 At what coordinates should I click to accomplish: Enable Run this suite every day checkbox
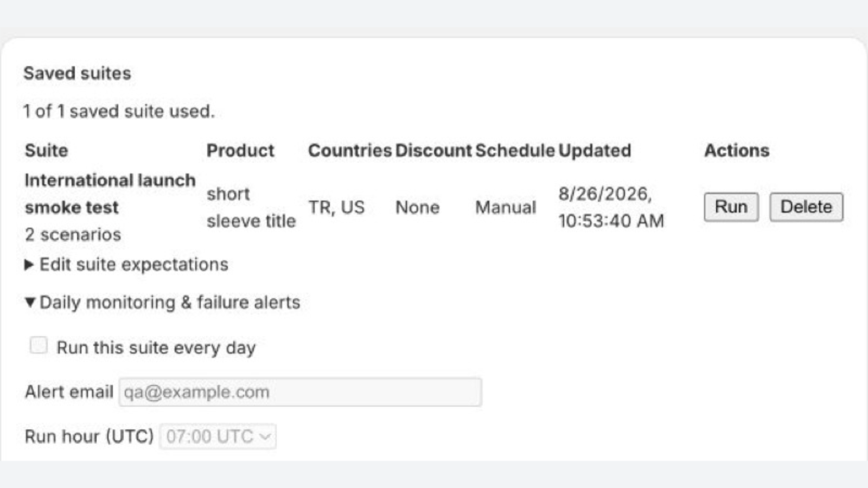(x=39, y=345)
